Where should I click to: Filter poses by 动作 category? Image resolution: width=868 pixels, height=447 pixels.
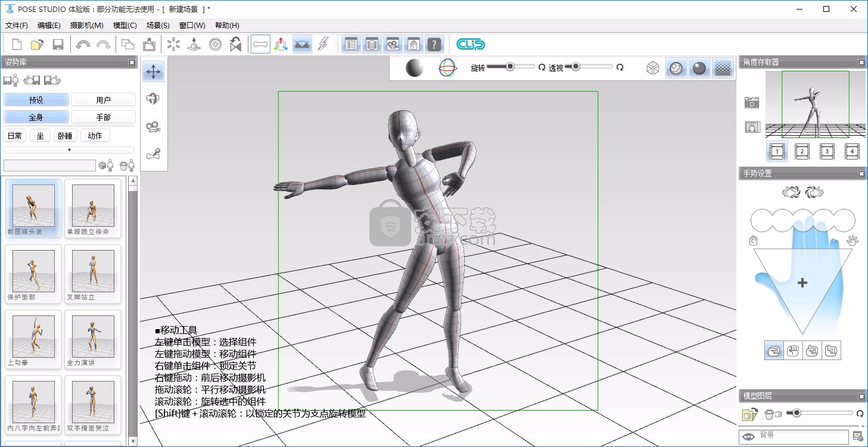click(x=95, y=136)
